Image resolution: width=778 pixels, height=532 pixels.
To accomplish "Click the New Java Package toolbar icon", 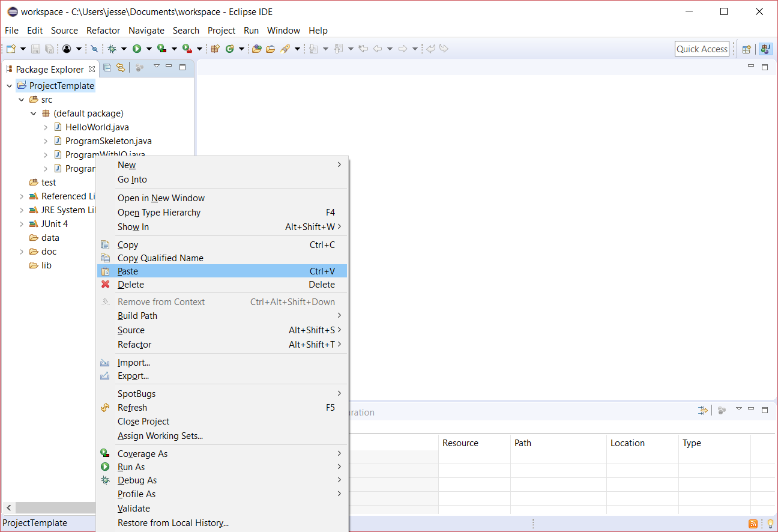I will pos(215,49).
